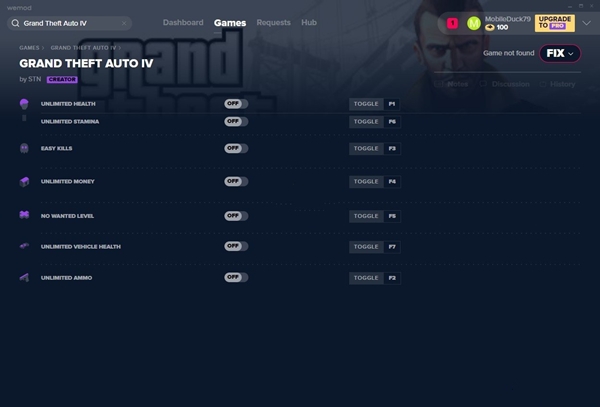Change the F1 hotkey for Unlimited Health
This screenshot has width=600, height=407.
pyautogui.click(x=392, y=104)
